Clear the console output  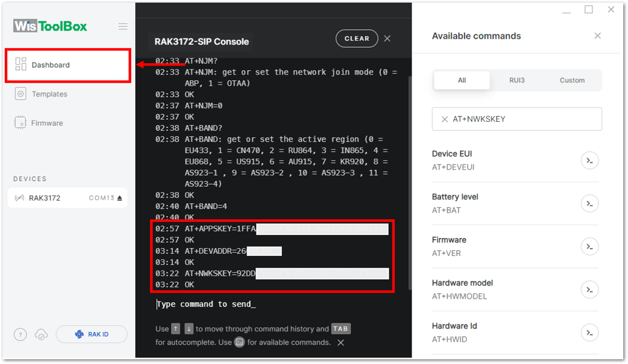click(356, 39)
